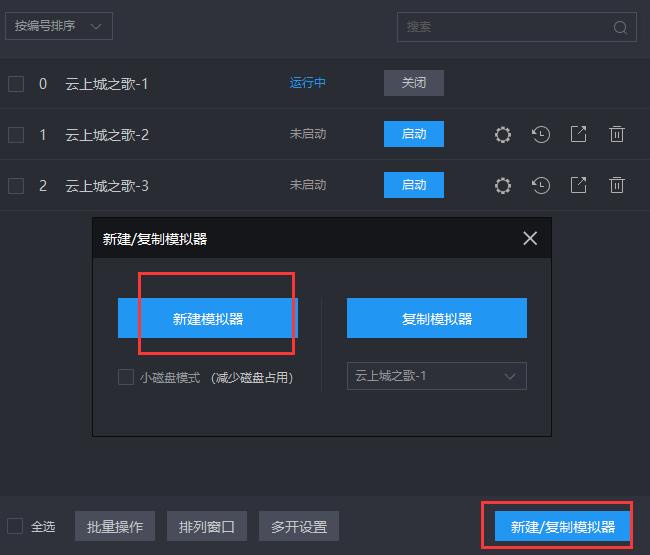Open backup/restore icon for 云上城之歌-3
Image resolution: width=650 pixels, height=555 pixels.
541,186
